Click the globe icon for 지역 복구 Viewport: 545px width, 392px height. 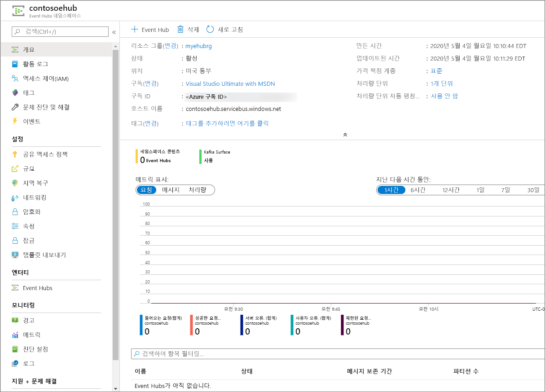pos(15,183)
